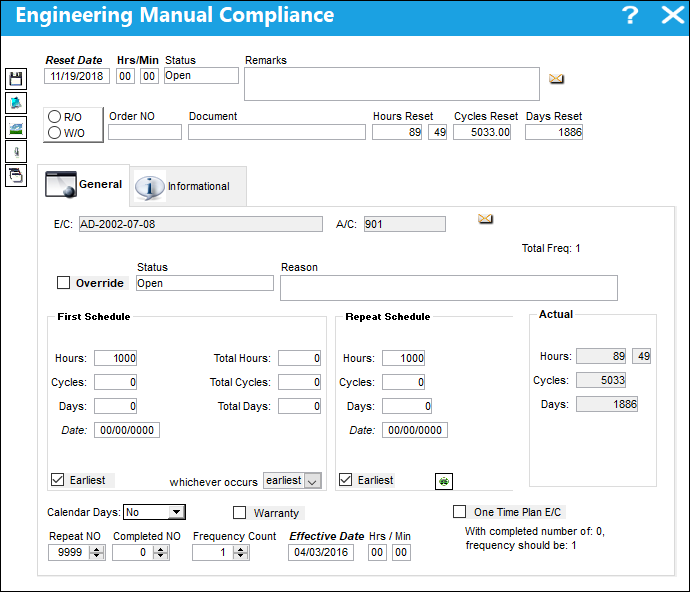
Task: Click the Actual Days field 1886
Action: click(x=607, y=404)
